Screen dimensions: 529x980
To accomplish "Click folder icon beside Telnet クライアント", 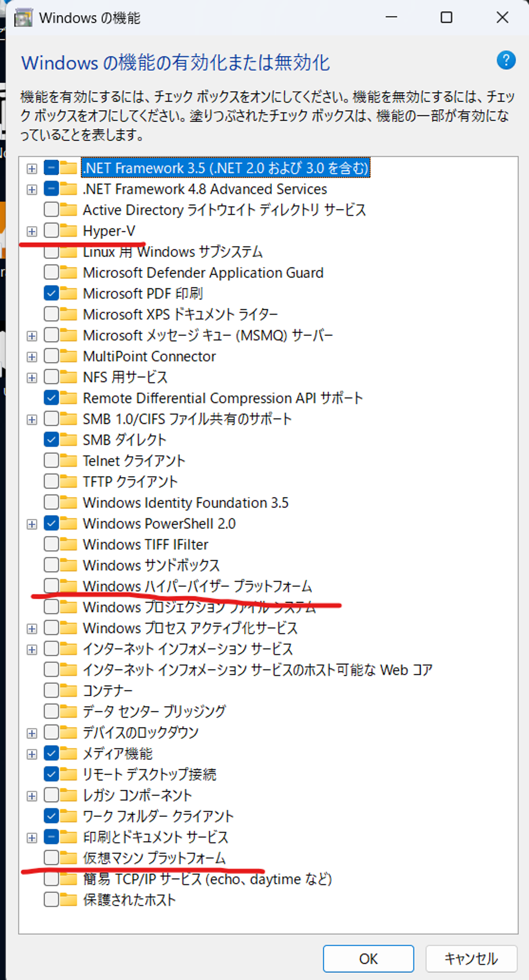I will (69, 460).
